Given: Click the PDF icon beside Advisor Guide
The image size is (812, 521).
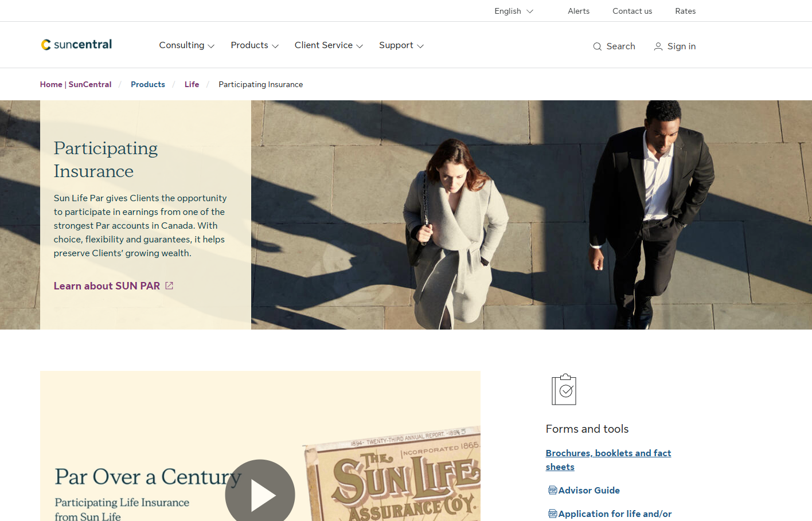Looking at the screenshot, I should click(x=552, y=490).
